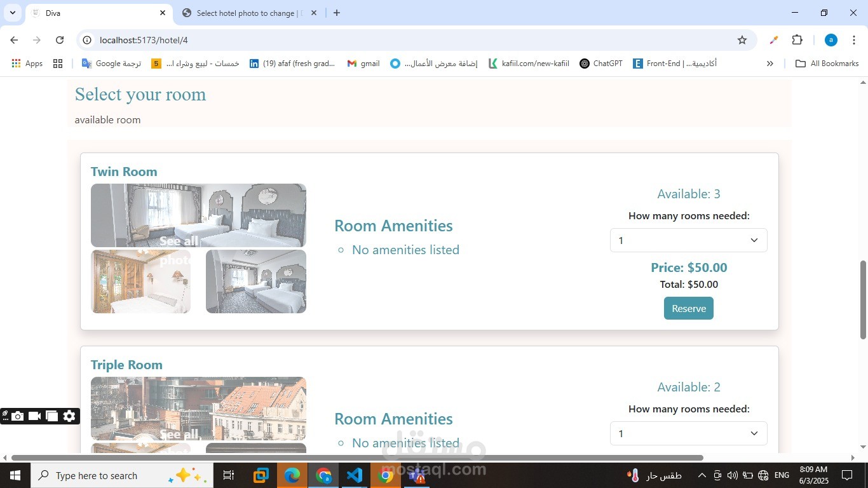
Task: Reload the current page
Action: click(60, 40)
